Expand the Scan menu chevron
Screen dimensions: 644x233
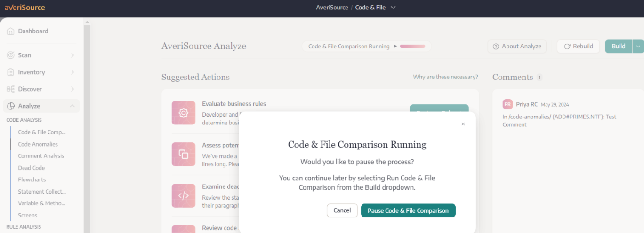click(72, 55)
